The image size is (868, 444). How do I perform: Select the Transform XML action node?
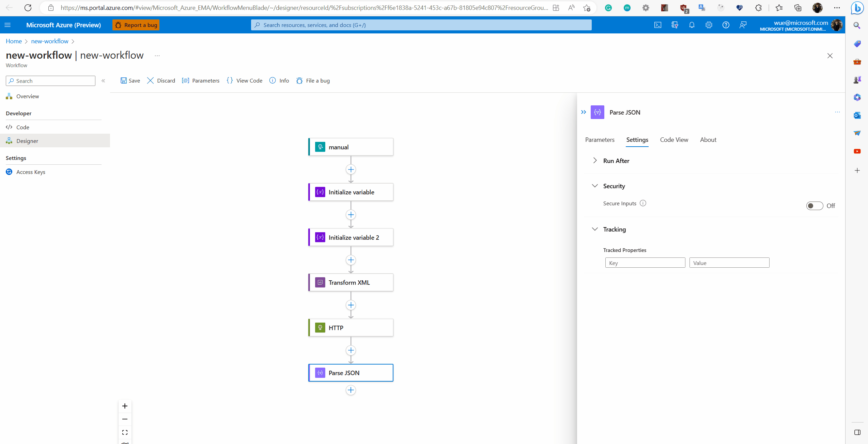pos(351,282)
